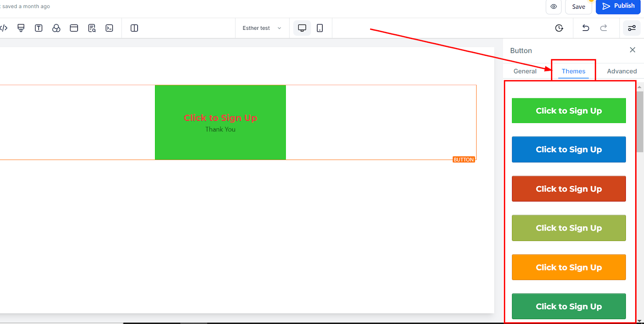Viewport: 644px width, 324px height.
Task: Open the paint roller styles icon
Action: click(x=21, y=28)
